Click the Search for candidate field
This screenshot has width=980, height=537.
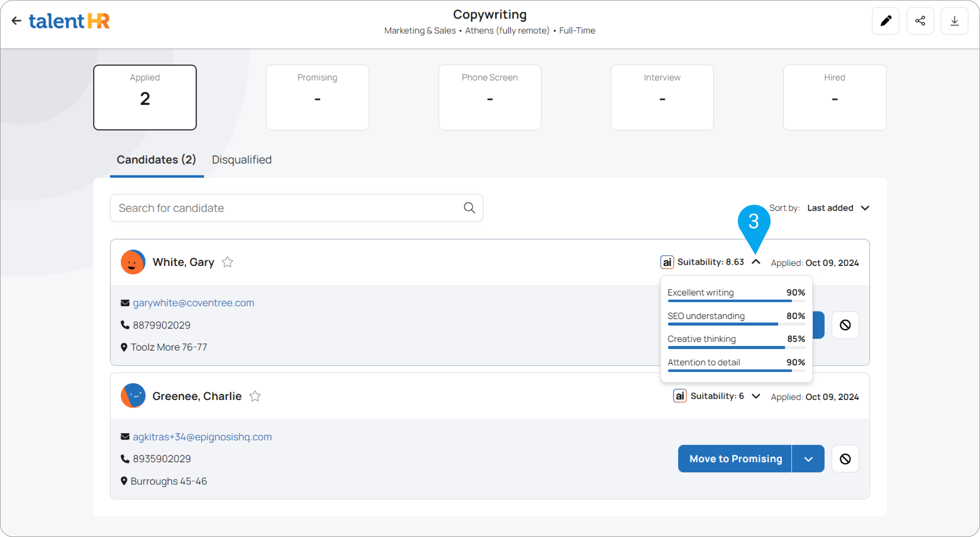point(285,208)
